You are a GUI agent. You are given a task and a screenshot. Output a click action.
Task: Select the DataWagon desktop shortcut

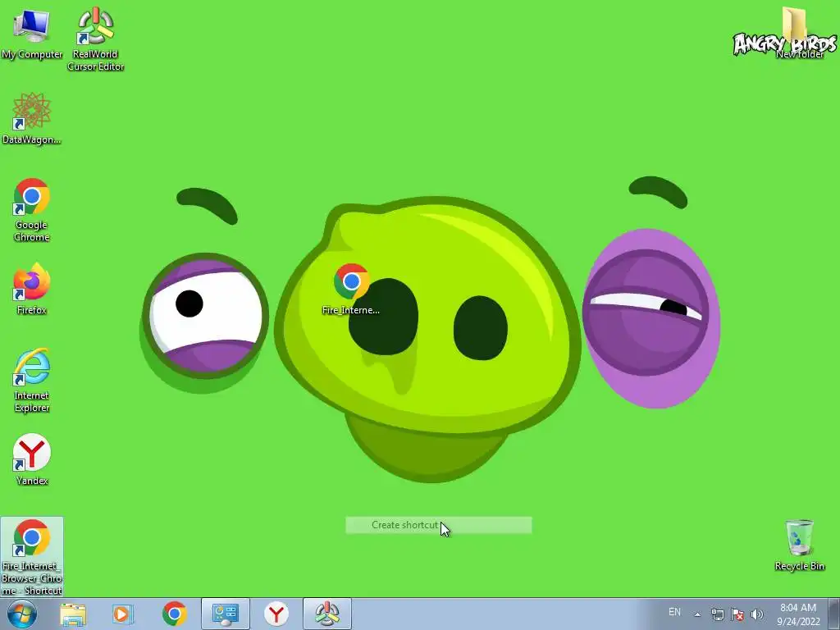[x=32, y=118]
